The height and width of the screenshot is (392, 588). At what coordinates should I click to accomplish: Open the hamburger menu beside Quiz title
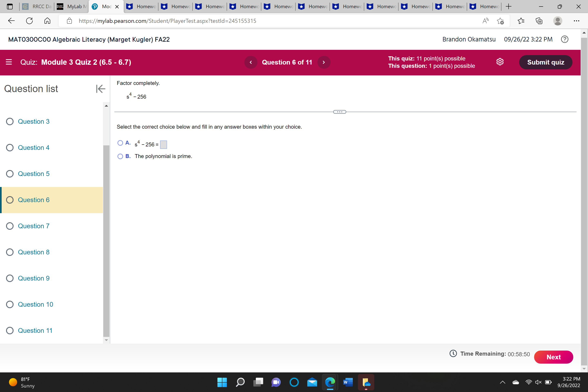click(x=9, y=62)
